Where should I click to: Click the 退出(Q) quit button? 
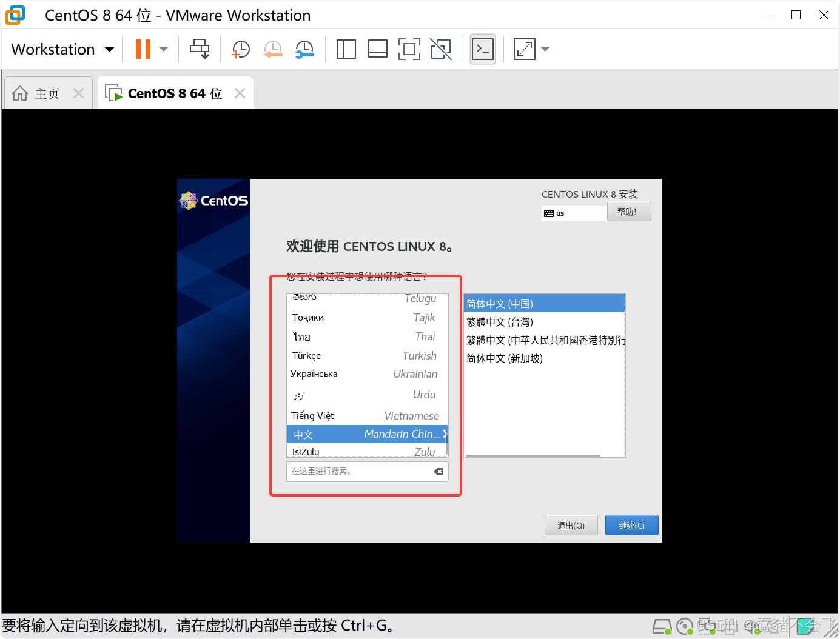pos(571,525)
